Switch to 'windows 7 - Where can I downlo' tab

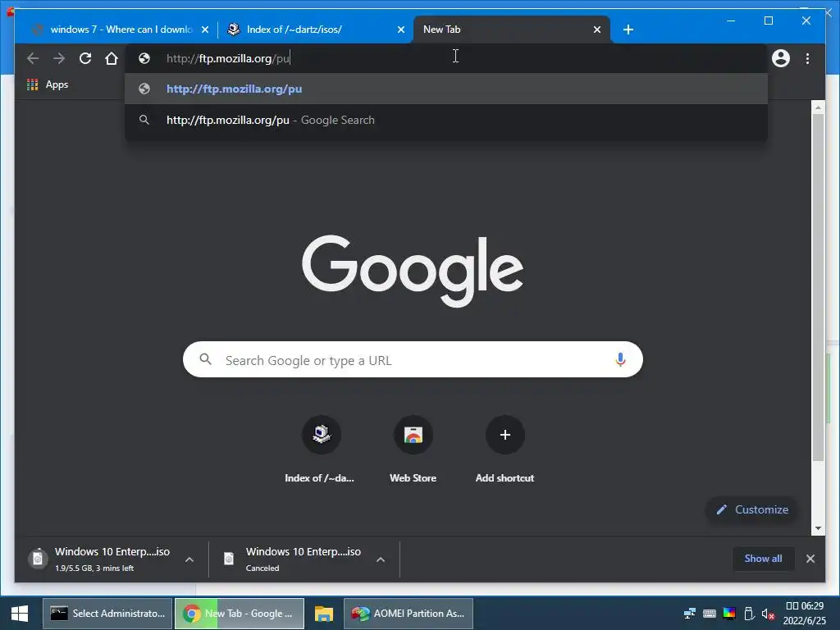(x=121, y=30)
